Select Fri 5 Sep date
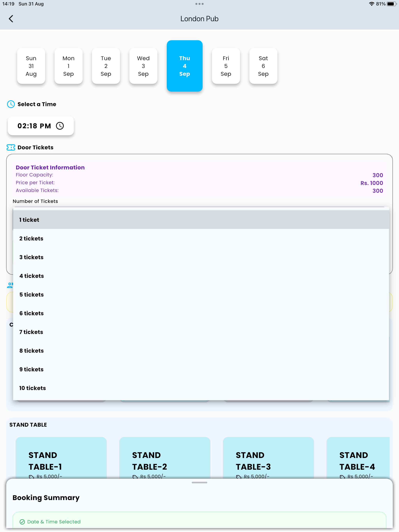The image size is (399, 532). [226, 66]
